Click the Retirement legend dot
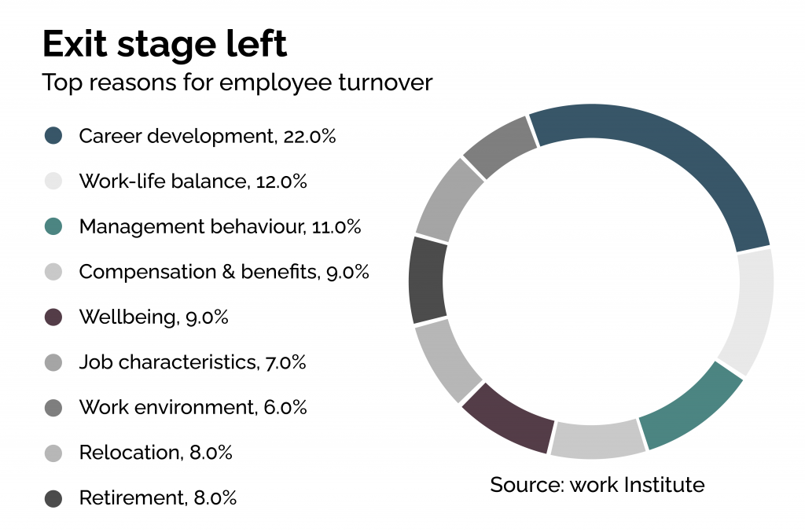 coord(53,498)
